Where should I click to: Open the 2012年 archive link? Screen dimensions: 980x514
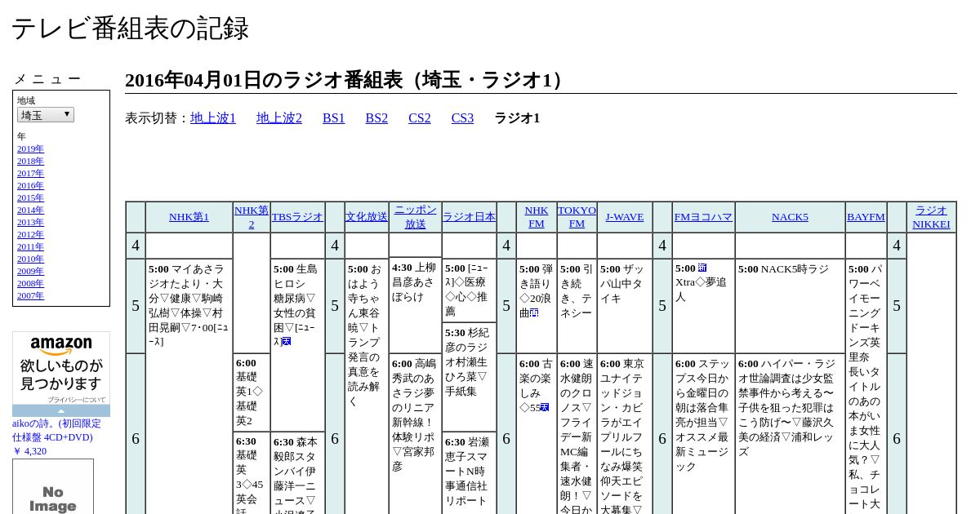(30, 234)
